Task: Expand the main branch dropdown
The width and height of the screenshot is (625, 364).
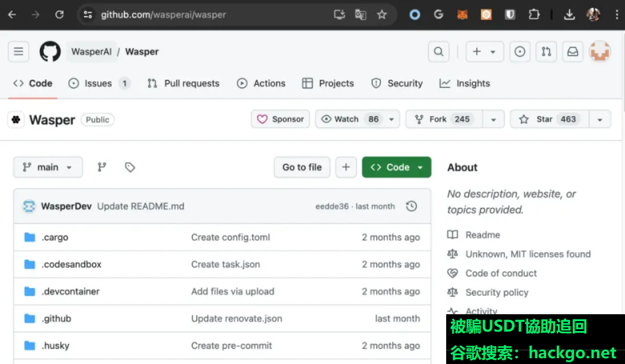Action: 48,167
